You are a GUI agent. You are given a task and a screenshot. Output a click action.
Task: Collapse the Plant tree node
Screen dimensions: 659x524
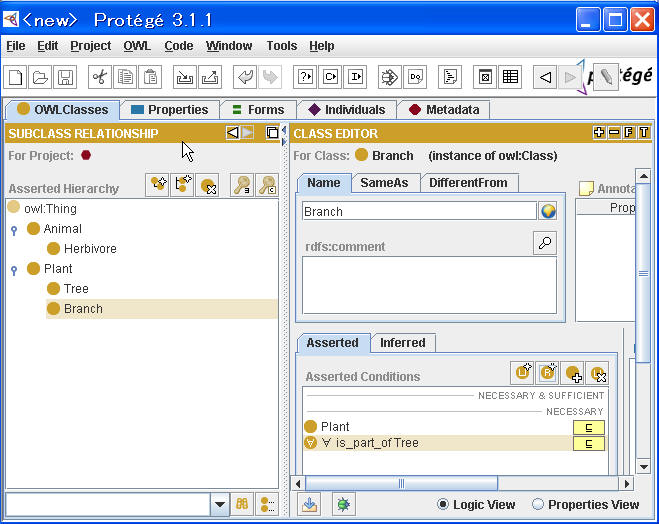click(14, 270)
